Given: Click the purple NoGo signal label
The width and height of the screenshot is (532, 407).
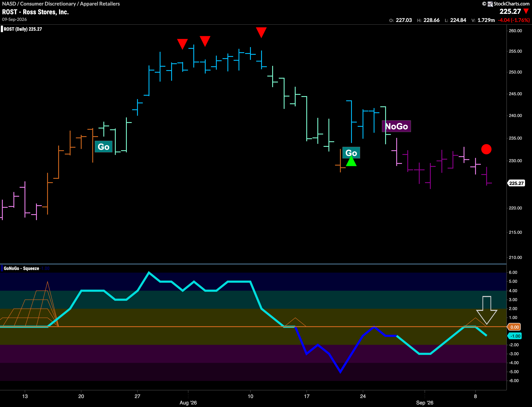Looking at the screenshot, I should (396, 126).
